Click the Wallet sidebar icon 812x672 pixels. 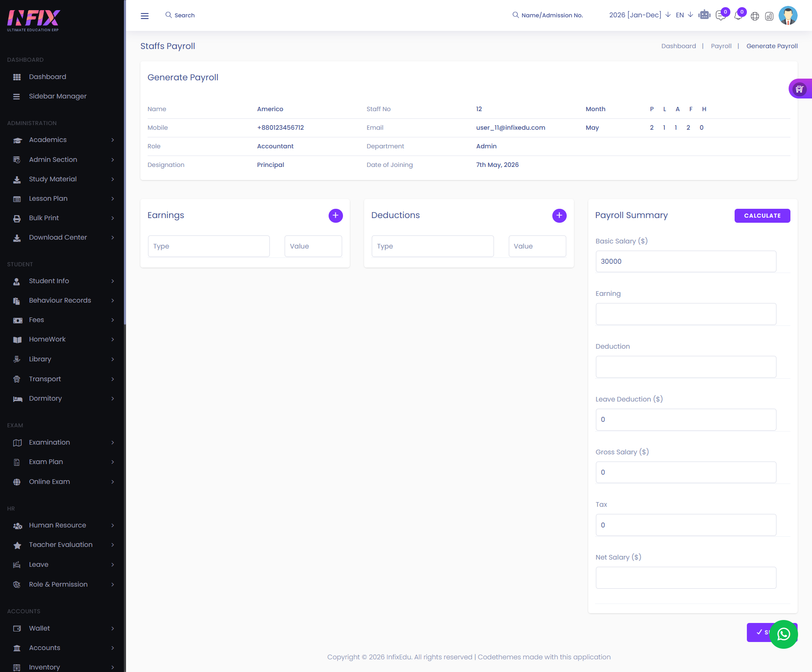click(17, 628)
